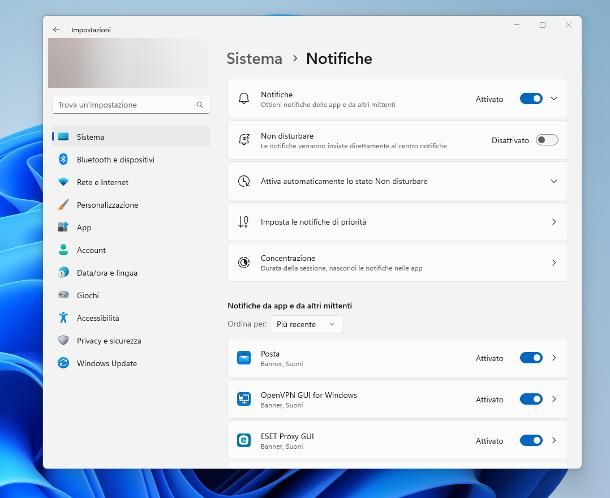Click the back arrow in Impostazioni
The width and height of the screenshot is (610, 498).
click(57, 30)
